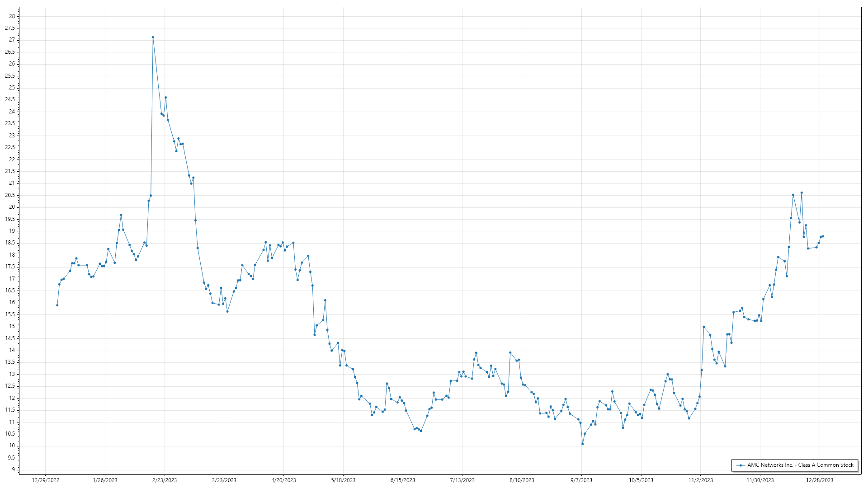868x488 pixels.
Task: Click the legend line marker icon
Action: coord(741,465)
